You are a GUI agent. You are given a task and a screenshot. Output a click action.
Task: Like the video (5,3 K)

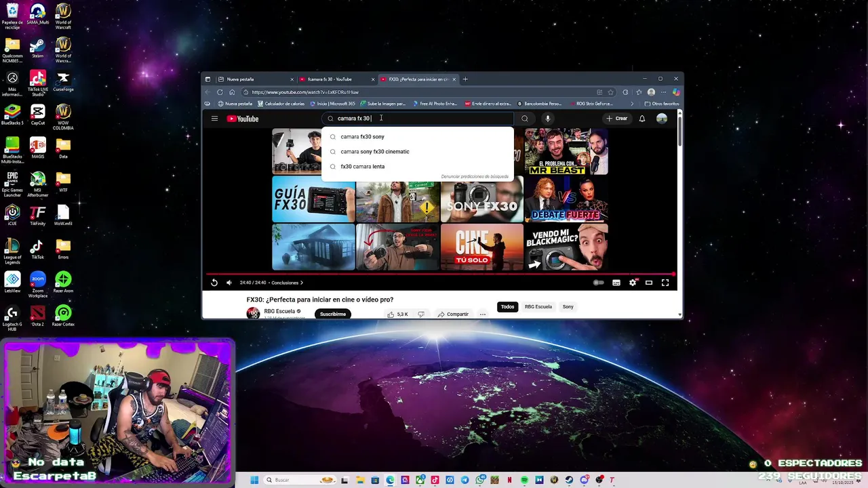point(397,314)
